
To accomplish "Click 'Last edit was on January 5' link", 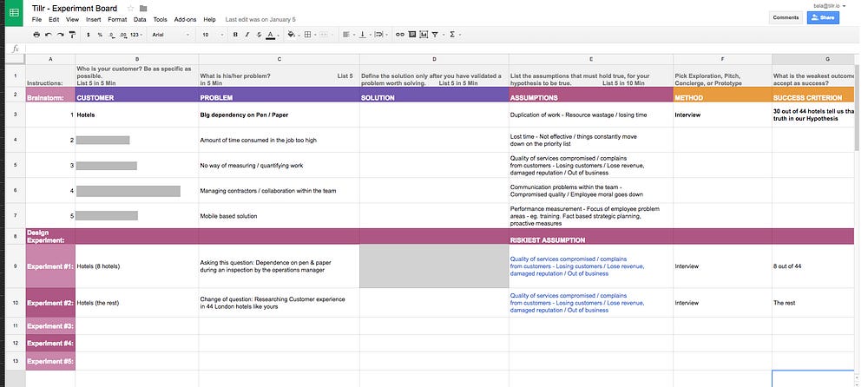I will click(260, 19).
